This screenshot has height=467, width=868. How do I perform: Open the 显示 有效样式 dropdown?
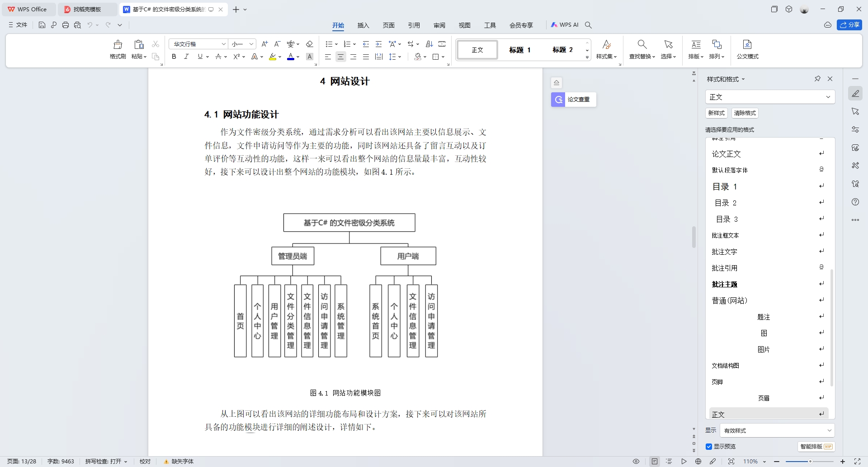pyautogui.click(x=777, y=430)
